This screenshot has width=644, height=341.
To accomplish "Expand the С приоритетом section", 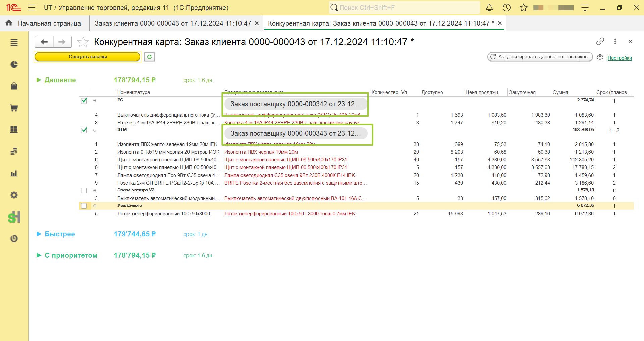I will coord(39,255).
